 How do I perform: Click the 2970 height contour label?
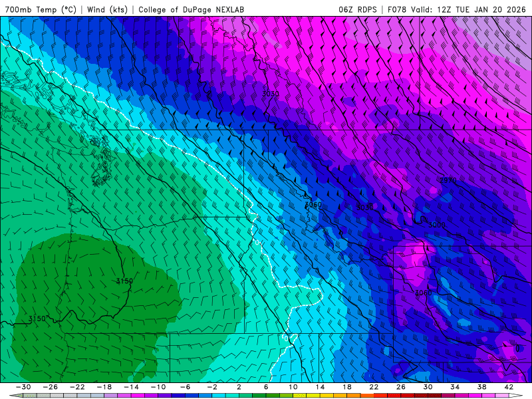448,180
